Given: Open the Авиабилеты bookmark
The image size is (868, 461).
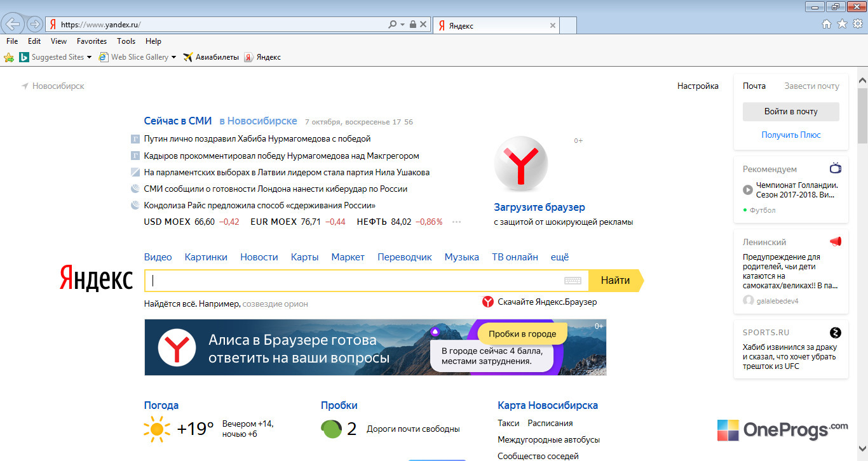Looking at the screenshot, I should [211, 57].
